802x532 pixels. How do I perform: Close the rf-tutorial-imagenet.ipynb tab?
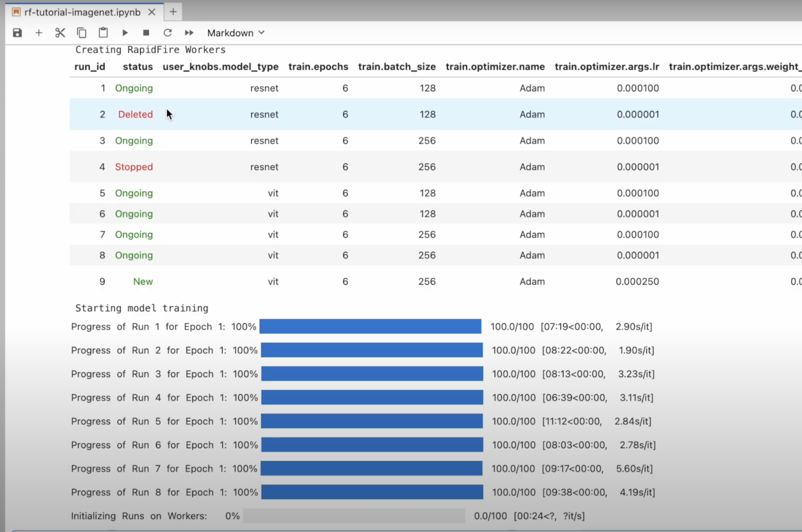pos(152,12)
